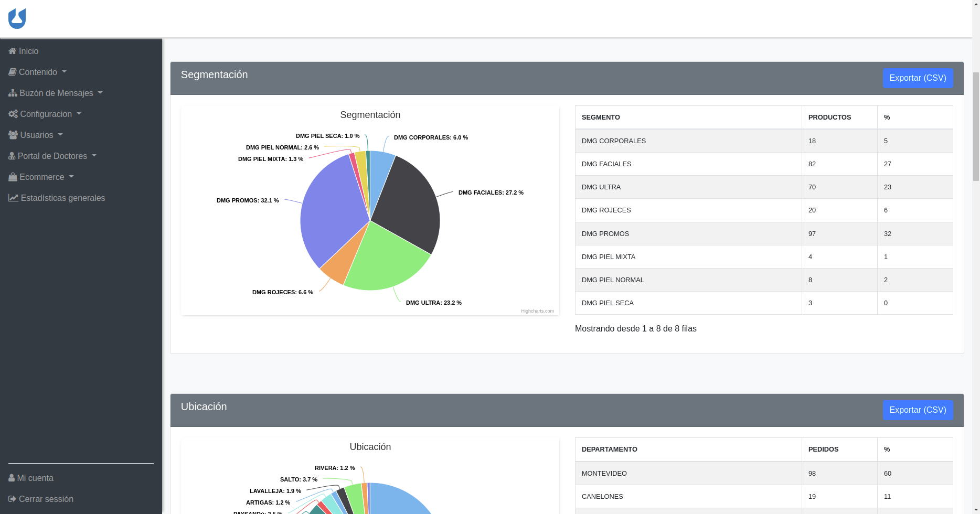Click the 'DMG CORPORALES: 6.0 %' chart label
The width and height of the screenshot is (980, 514).
(431, 137)
